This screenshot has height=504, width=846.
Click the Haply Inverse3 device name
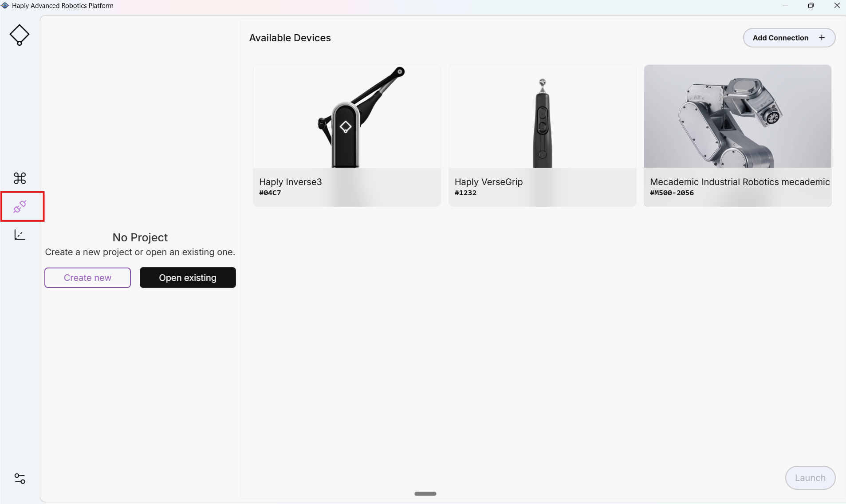(291, 182)
